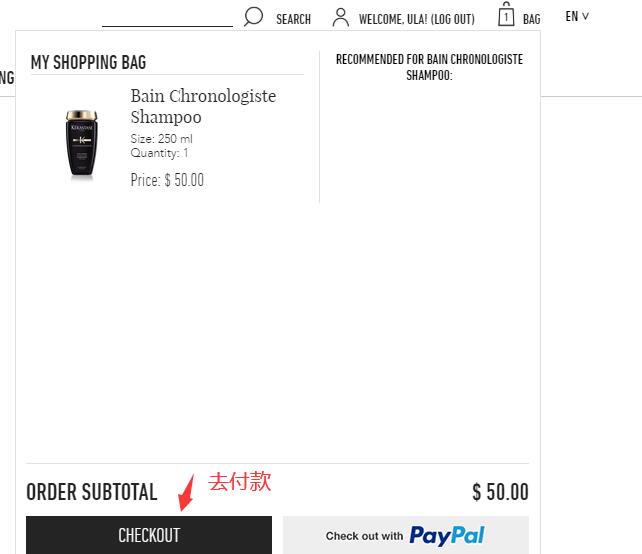The image size is (642, 554).
Task: Click the Order Subtotal label
Action: 92,492
